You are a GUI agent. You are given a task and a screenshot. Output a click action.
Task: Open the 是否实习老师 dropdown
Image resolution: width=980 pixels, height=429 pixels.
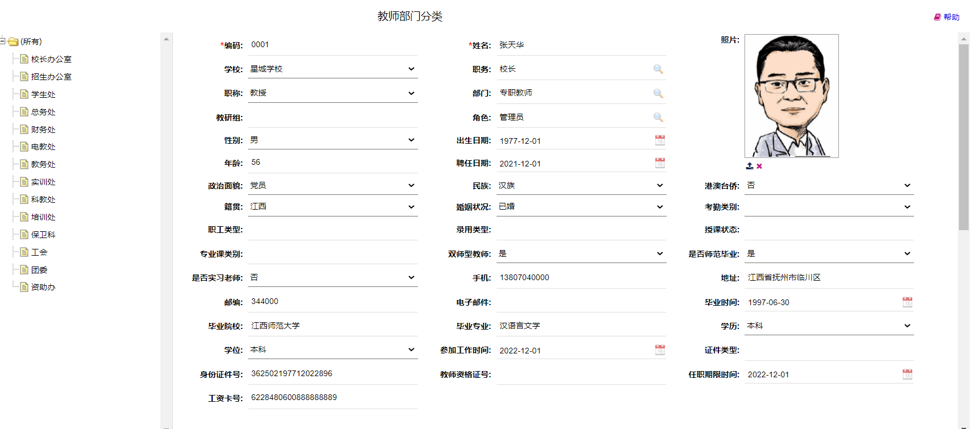point(333,277)
